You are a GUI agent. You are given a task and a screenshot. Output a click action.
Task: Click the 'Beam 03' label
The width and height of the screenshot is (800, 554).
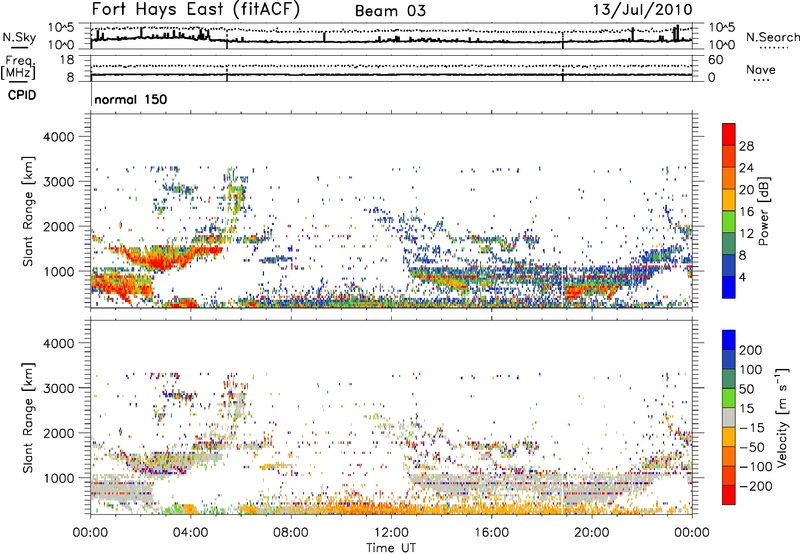pyautogui.click(x=390, y=11)
